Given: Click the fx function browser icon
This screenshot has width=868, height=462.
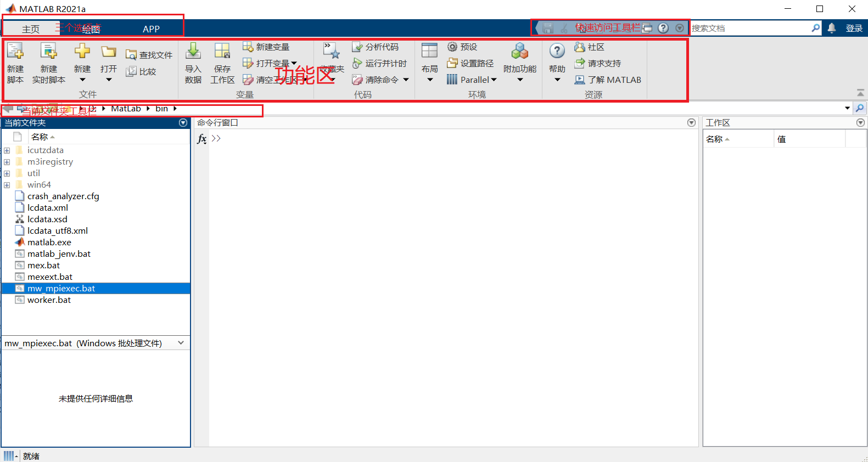Looking at the screenshot, I should pyautogui.click(x=201, y=139).
